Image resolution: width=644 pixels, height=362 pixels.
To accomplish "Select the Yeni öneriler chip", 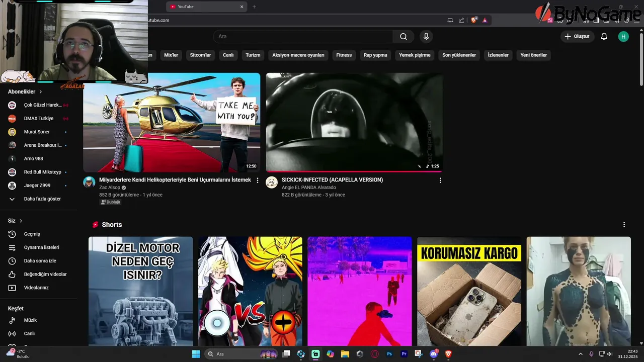I will pos(533,55).
